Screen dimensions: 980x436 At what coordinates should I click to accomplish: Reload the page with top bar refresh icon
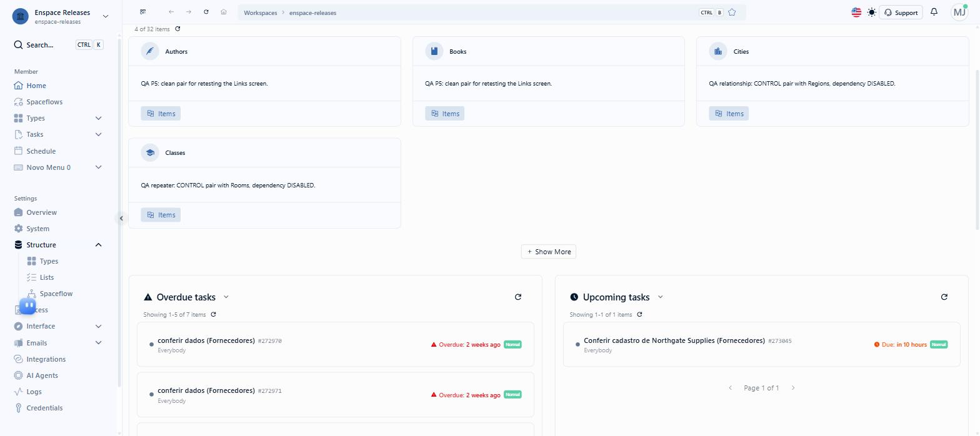tap(206, 12)
